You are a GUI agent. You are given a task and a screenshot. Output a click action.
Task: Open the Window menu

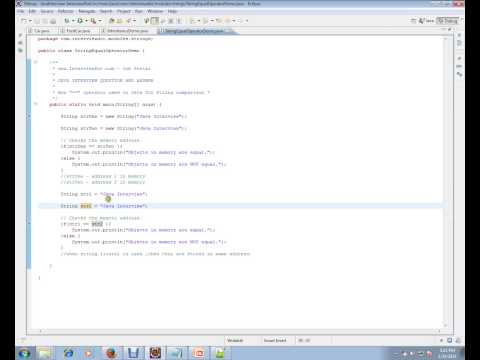coord(155,11)
